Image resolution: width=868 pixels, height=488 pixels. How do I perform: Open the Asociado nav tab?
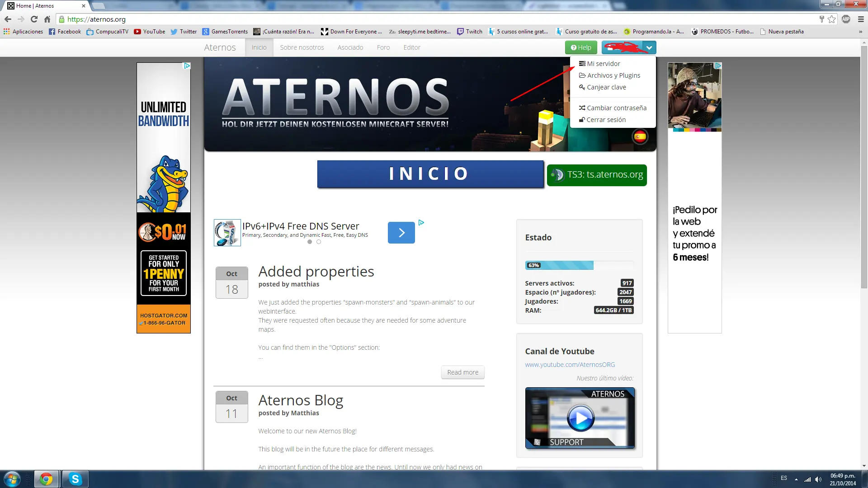[350, 47]
